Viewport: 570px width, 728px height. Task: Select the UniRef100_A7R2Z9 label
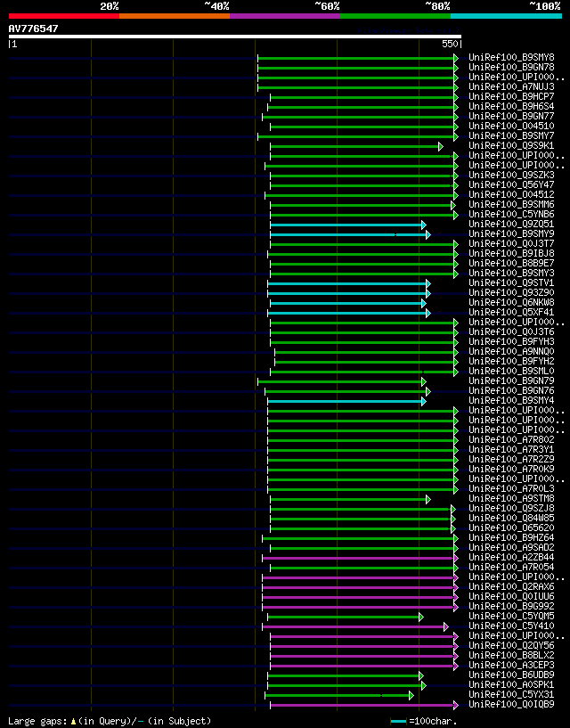(511, 459)
